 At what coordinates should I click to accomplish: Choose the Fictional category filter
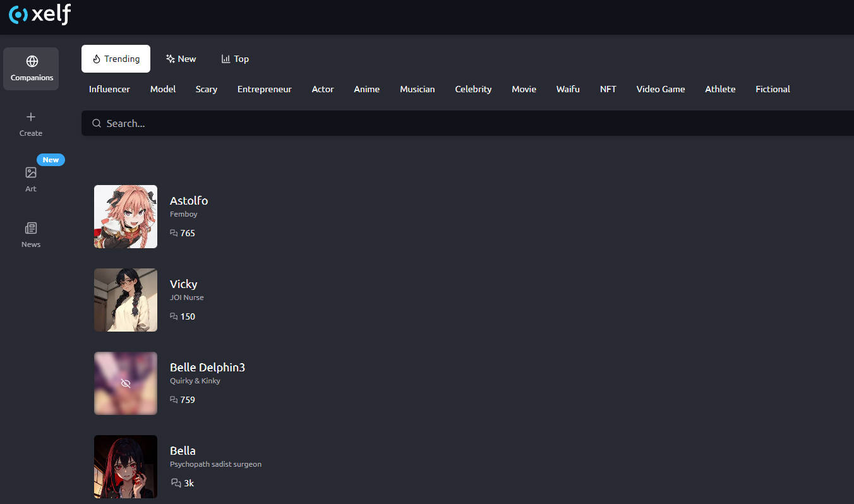[x=773, y=89]
